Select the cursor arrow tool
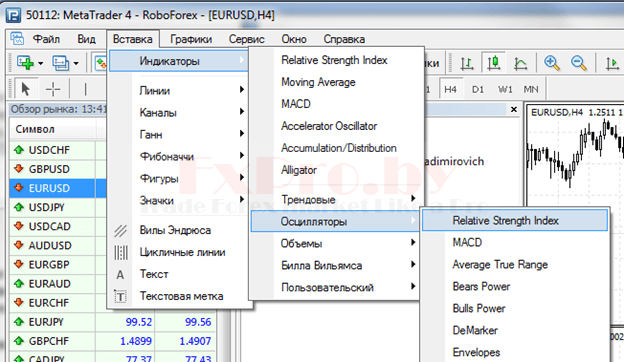 (x=25, y=89)
